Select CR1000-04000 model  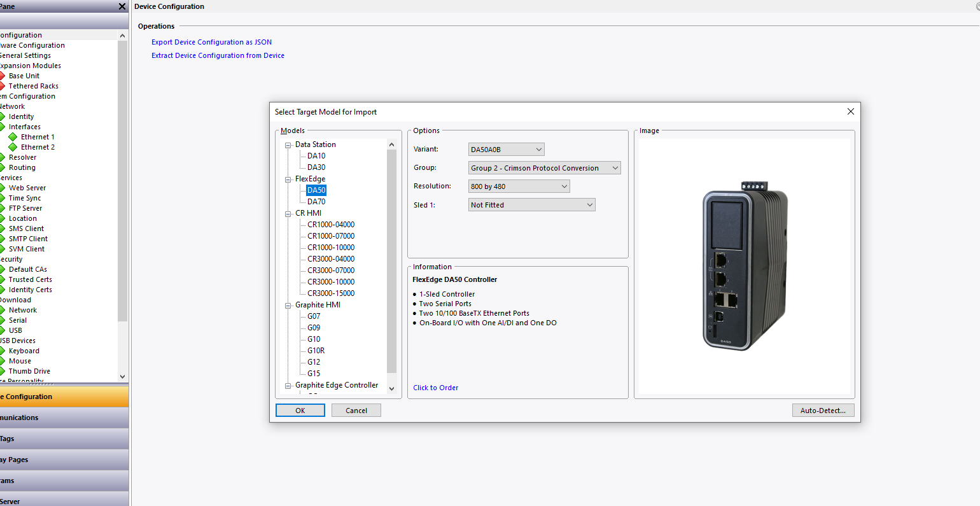[331, 225]
